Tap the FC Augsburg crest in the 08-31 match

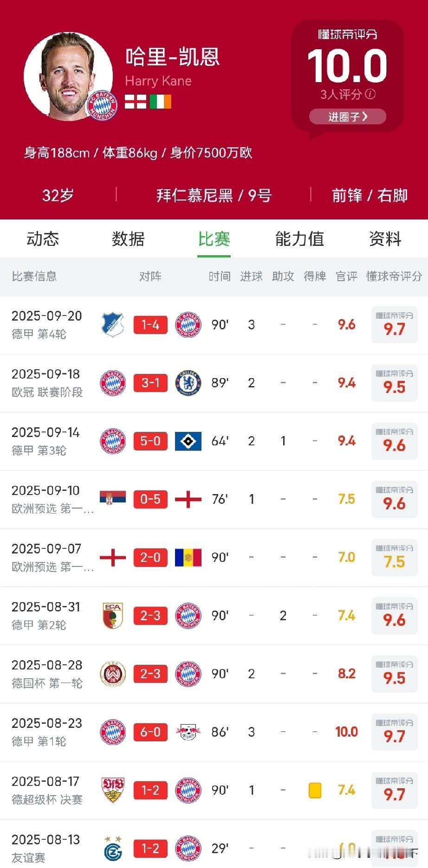113,616
